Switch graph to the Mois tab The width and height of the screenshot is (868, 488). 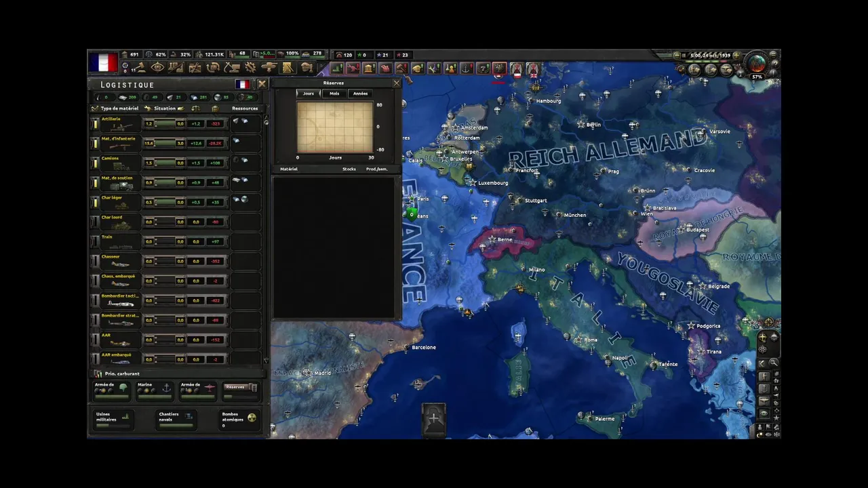(x=334, y=94)
